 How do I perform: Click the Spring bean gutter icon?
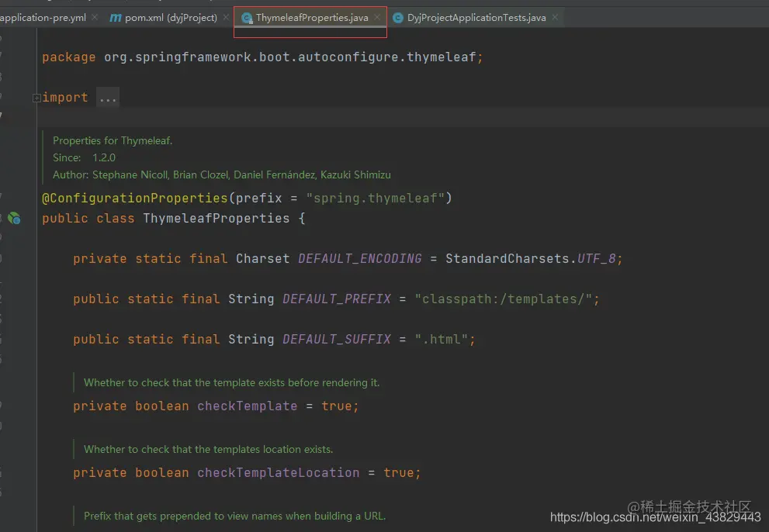(14, 218)
